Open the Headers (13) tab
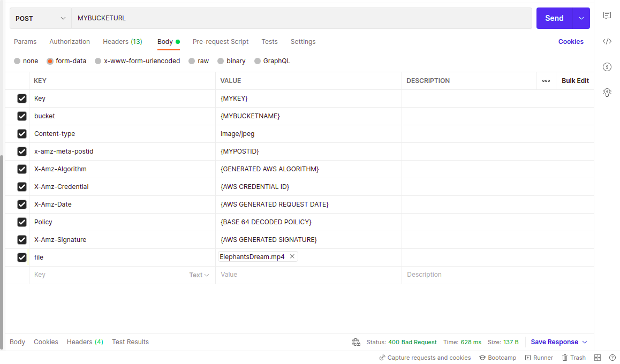The width and height of the screenshot is (620, 364). [x=123, y=42]
